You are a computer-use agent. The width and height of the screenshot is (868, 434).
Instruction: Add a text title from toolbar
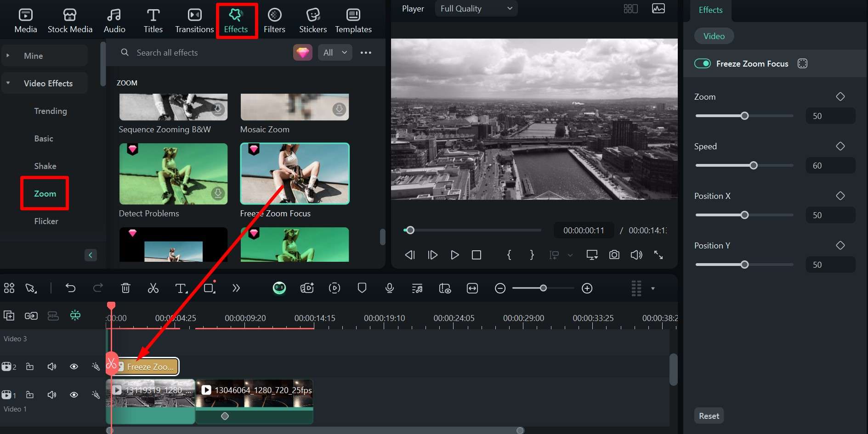[x=181, y=288]
